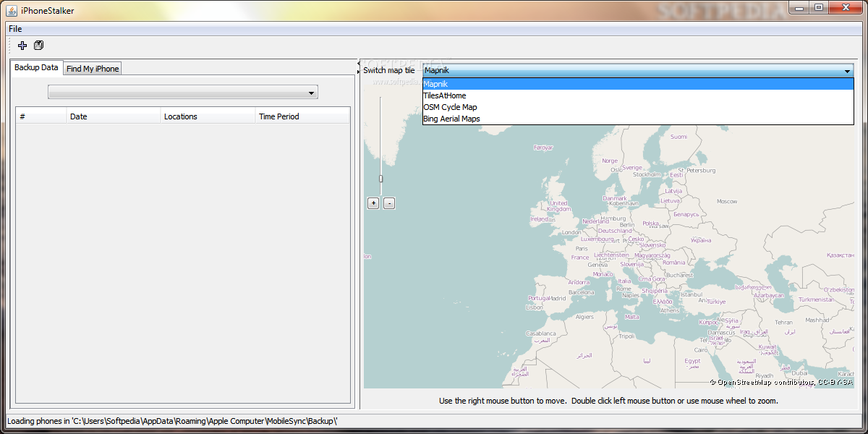The height and width of the screenshot is (434, 868).
Task: Click the map usage hint text
Action: point(608,400)
